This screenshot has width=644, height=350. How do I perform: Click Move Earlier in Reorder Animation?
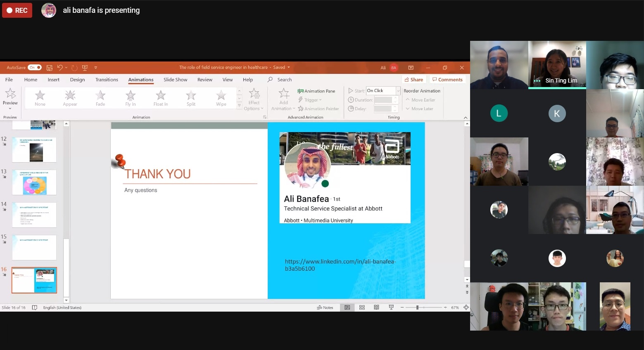[x=421, y=100]
